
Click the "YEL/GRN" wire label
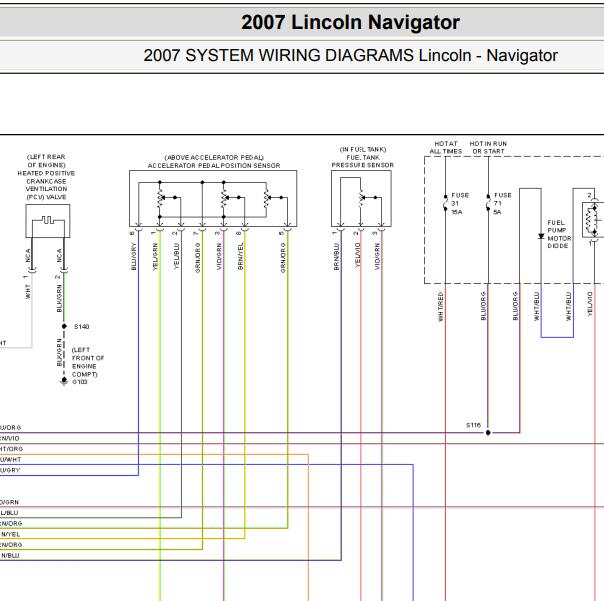click(x=155, y=256)
